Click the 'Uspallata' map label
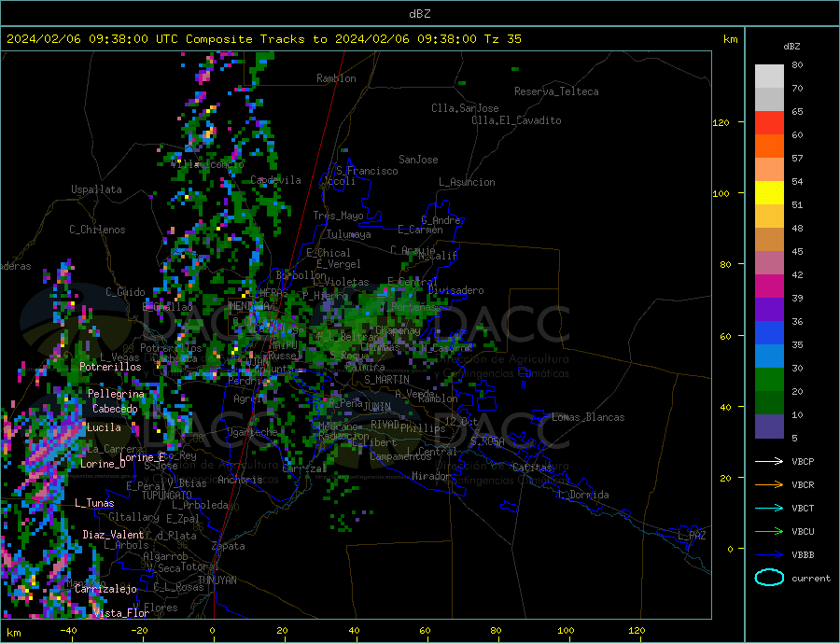This screenshot has height=643, width=840. tap(96, 189)
